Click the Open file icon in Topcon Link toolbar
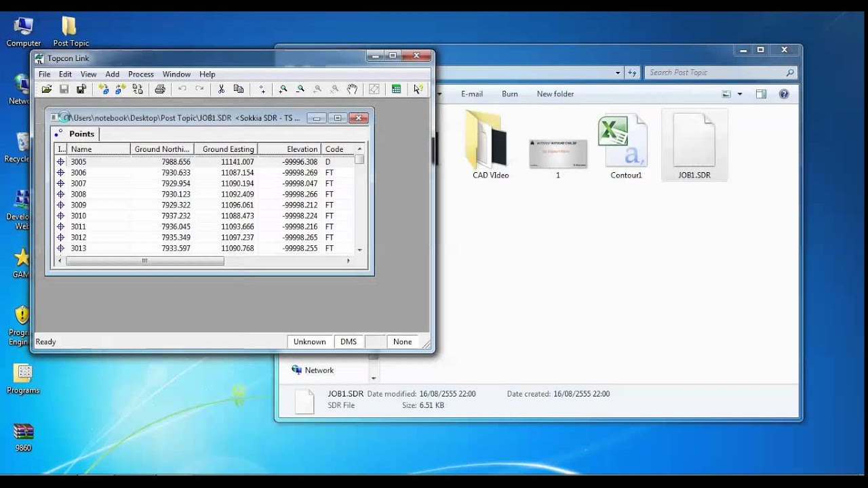Screen dimensions: 868x488 [x=47, y=89]
